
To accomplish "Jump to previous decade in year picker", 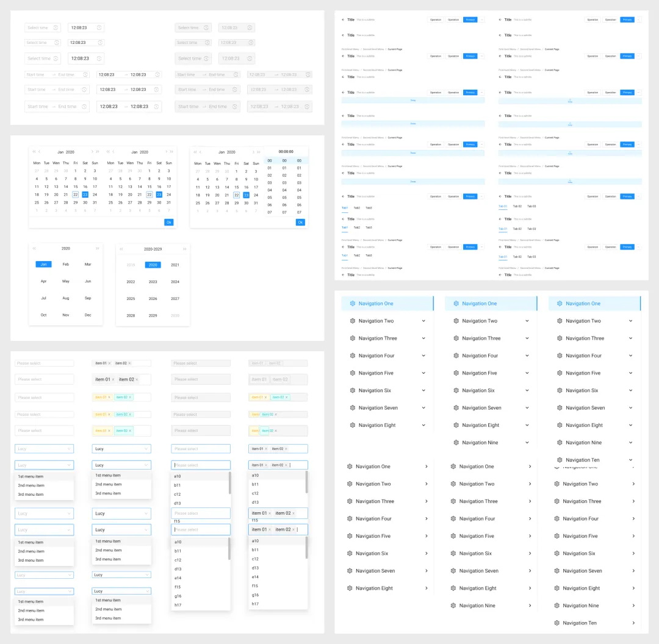I will (x=121, y=249).
